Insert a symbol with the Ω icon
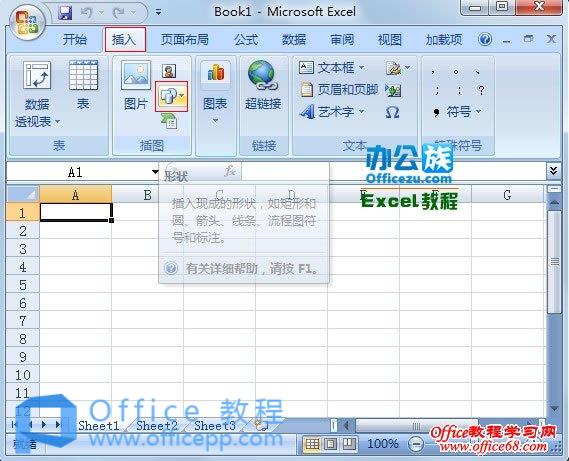569x461 pixels. (392, 113)
